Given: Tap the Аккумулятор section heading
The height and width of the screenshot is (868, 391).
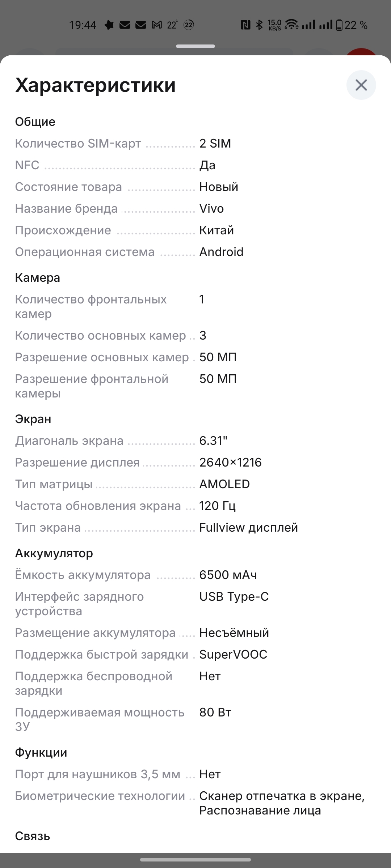Looking at the screenshot, I should click(x=54, y=553).
